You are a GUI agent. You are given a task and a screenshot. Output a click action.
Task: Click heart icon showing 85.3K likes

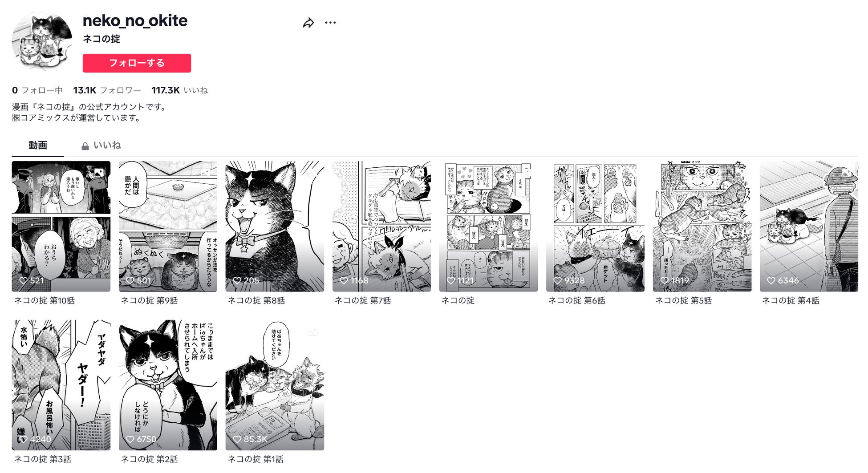(x=237, y=439)
